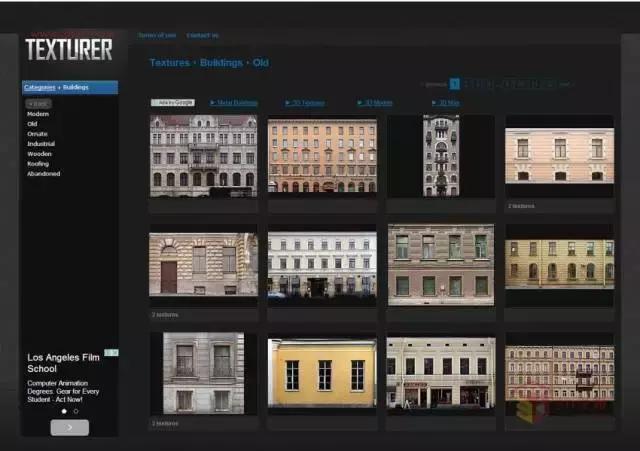
Task: Select the Wooden category
Action: click(39, 154)
